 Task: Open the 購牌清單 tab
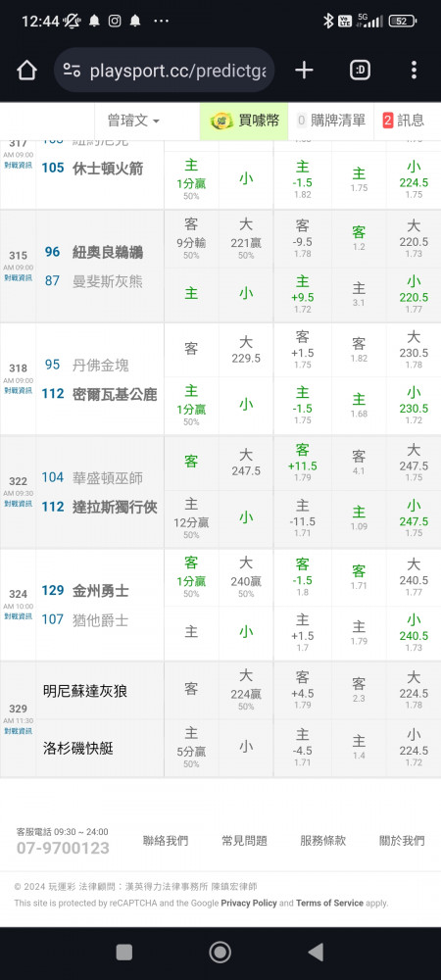coord(331,121)
